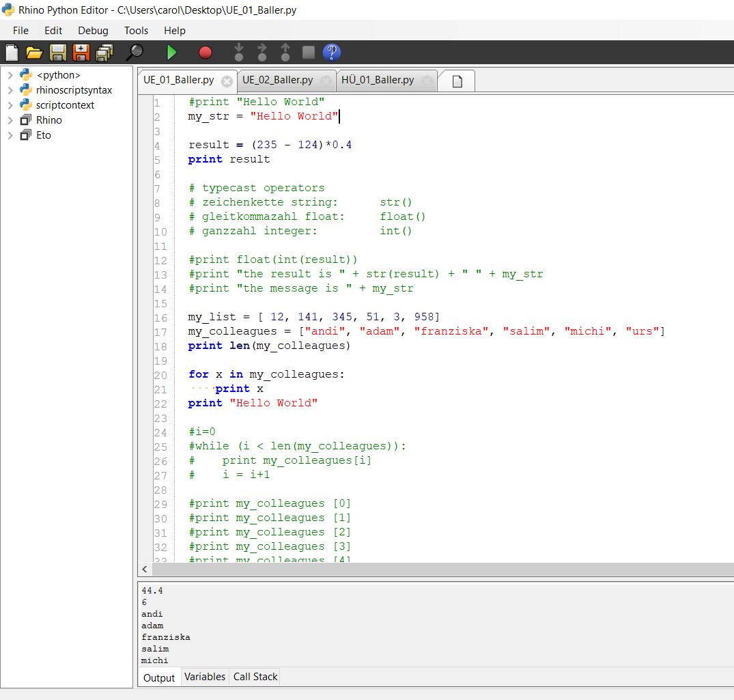Create a new script file
The image size is (734, 700).
[x=11, y=53]
